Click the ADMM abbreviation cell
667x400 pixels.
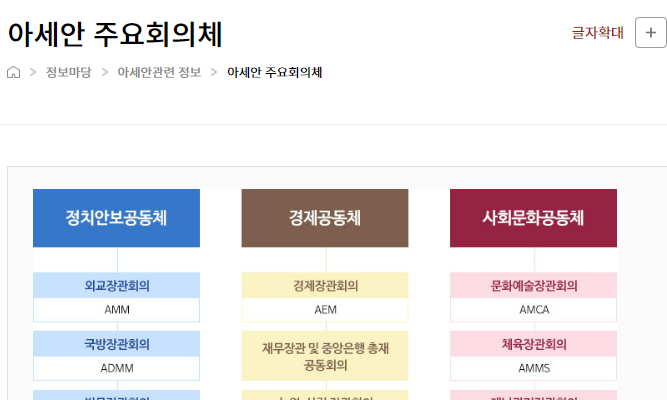tap(116, 369)
